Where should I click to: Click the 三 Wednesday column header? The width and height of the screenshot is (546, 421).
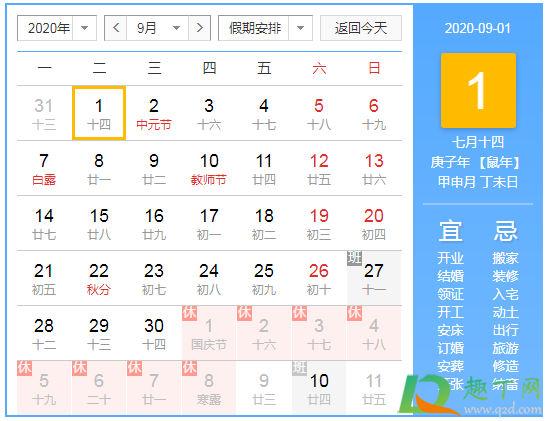[x=154, y=68]
